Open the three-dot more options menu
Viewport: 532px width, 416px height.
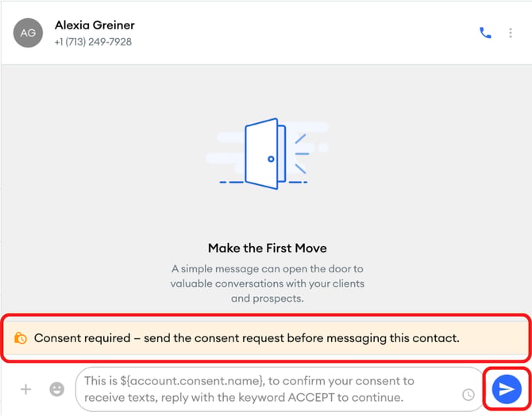pyautogui.click(x=511, y=33)
